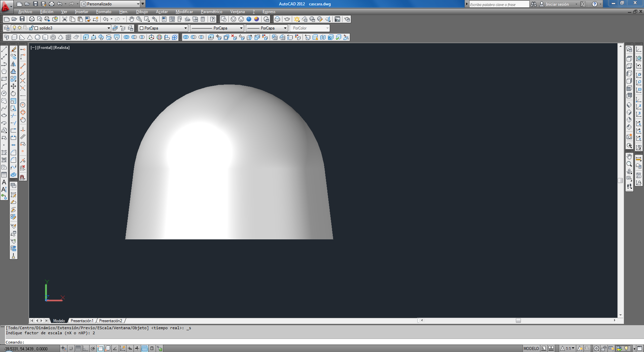Select the Circle draw tool
The height and width of the screenshot is (352, 644).
coord(4,94)
